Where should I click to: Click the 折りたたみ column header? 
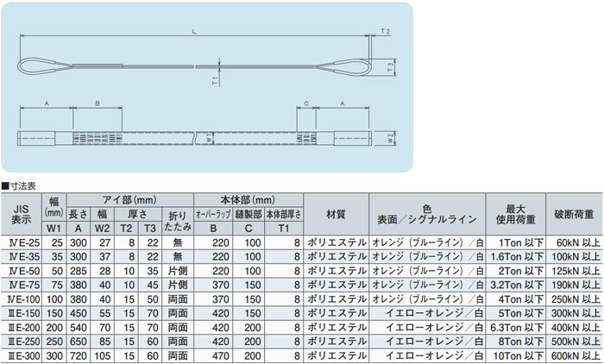click(x=176, y=220)
